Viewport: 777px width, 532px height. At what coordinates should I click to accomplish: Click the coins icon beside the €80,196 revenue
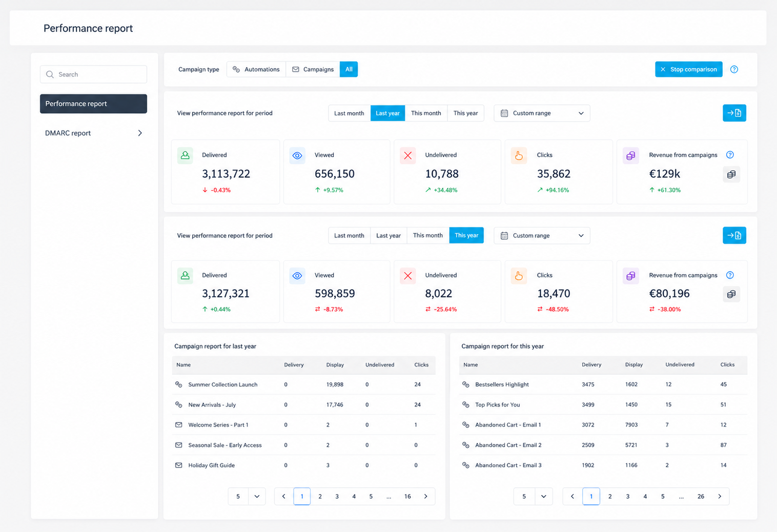731,294
